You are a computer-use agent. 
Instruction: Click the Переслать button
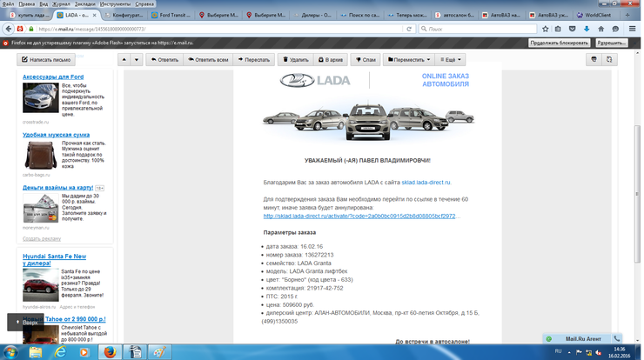point(254,59)
